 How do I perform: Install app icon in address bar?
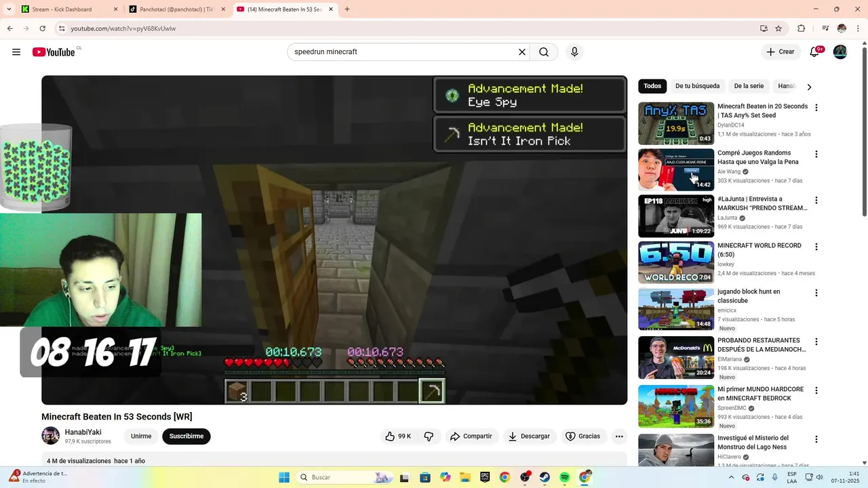tap(764, 28)
